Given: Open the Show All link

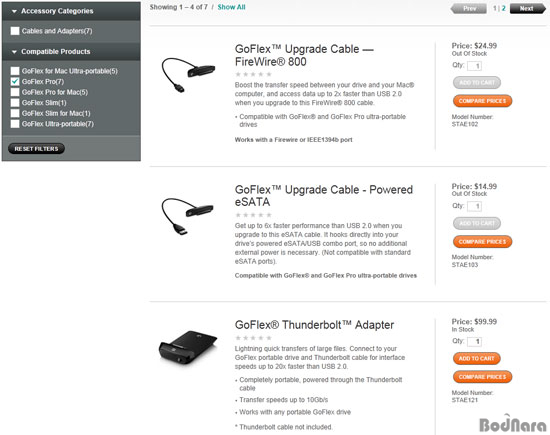Looking at the screenshot, I should coord(231,7).
